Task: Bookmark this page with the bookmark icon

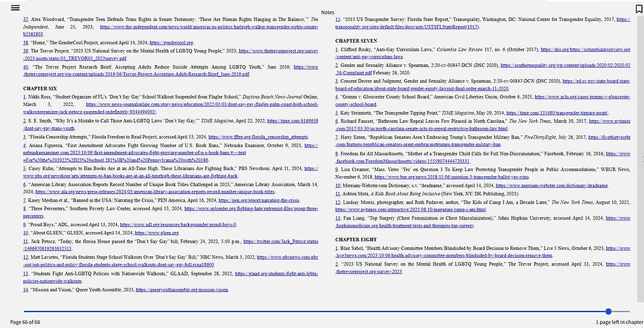Action: tap(639, 9)
